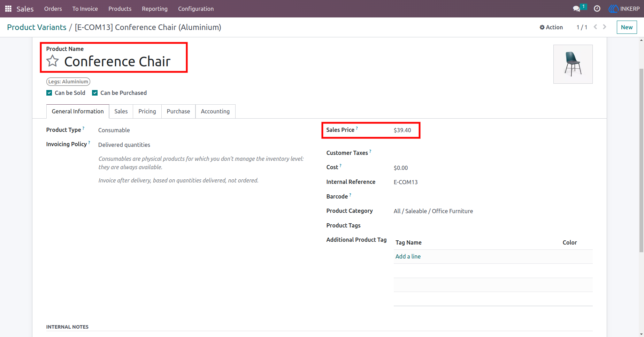Open the Product Category field dropdown

pyautogui.click(x=433, y=211)
